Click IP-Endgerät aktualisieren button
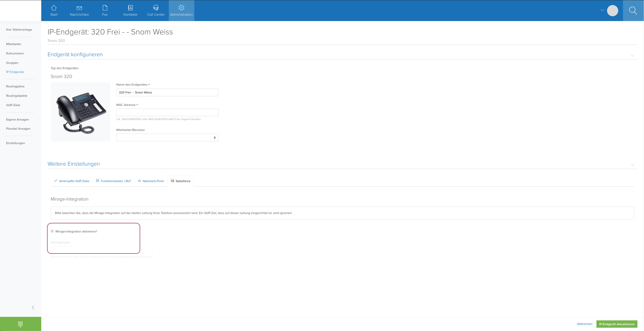The height and width of the screenshot is (331, 644). [x=617, y=324]
